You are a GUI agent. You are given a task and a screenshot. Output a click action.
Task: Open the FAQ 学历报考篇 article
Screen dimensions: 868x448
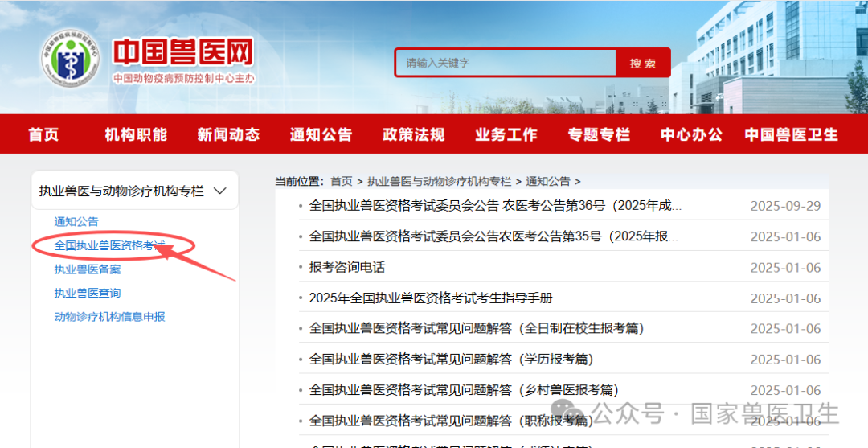451,359
